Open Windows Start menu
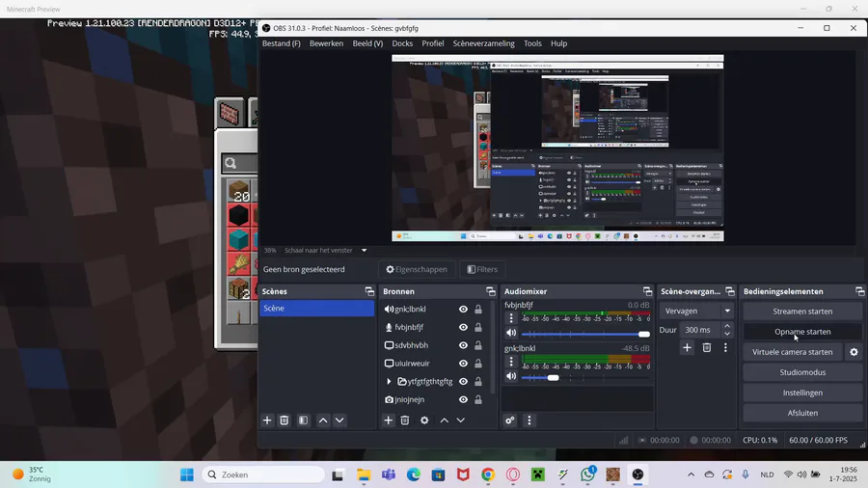This screenshot has height=488, width=868. 187,474
